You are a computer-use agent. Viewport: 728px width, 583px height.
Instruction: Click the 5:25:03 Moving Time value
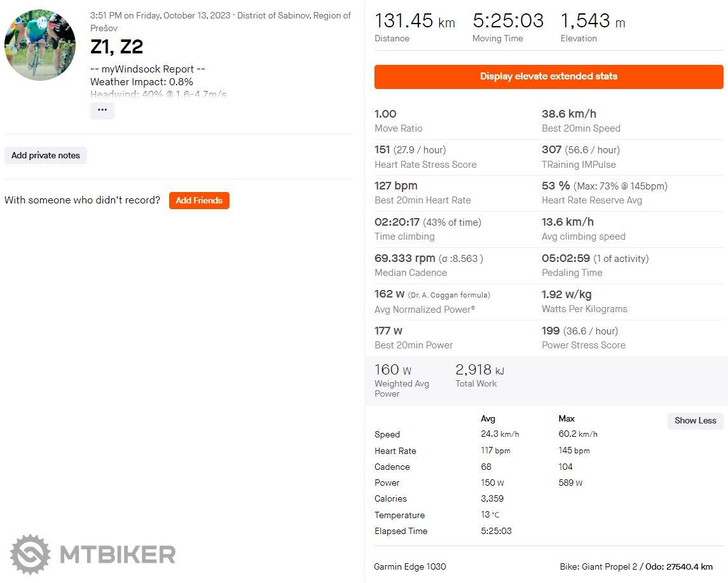pyautogui.click(x=508, y=21)
